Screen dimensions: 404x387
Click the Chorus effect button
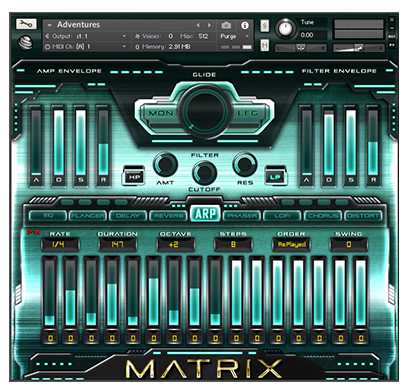322,216
